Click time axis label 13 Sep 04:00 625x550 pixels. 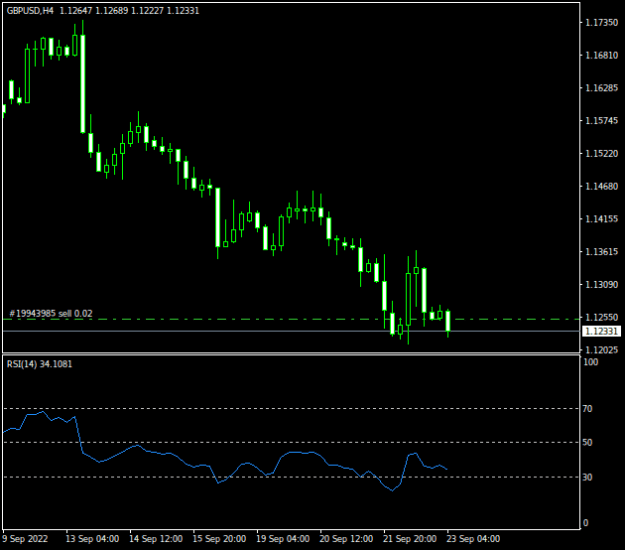click(x=92, y=539)
